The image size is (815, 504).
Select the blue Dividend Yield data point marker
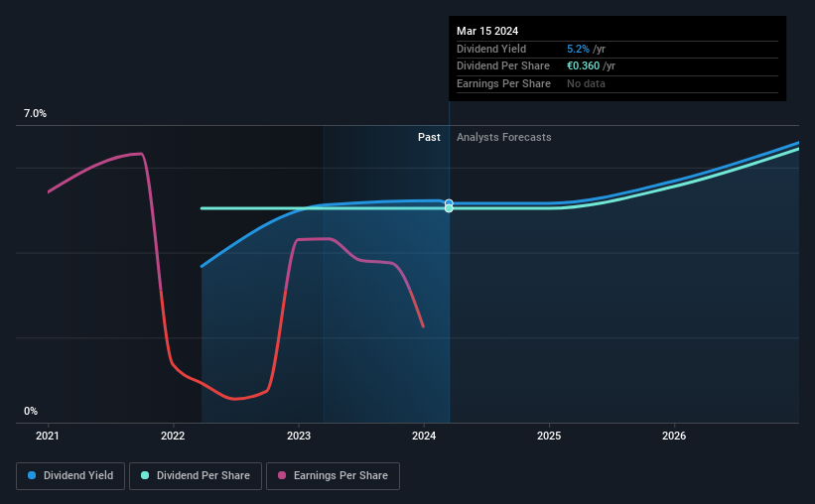(449, 202)
